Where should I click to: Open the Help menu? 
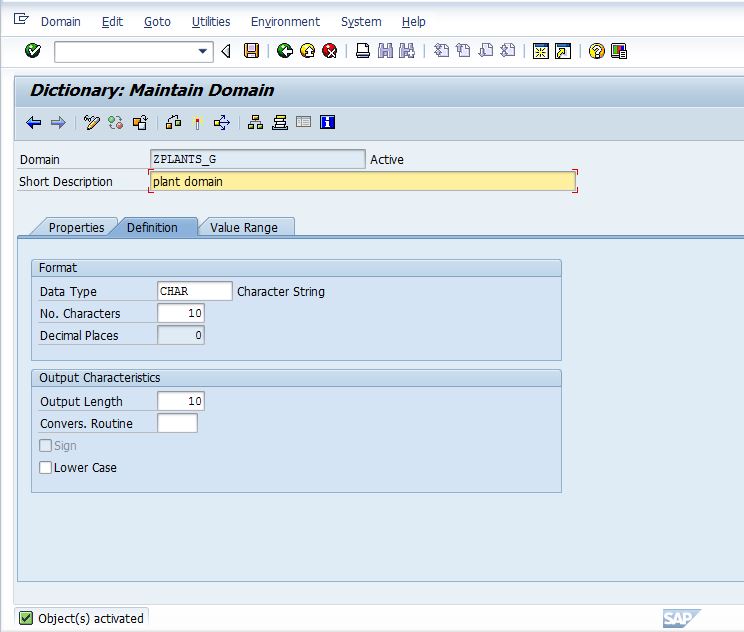click(x=413, y=22)
